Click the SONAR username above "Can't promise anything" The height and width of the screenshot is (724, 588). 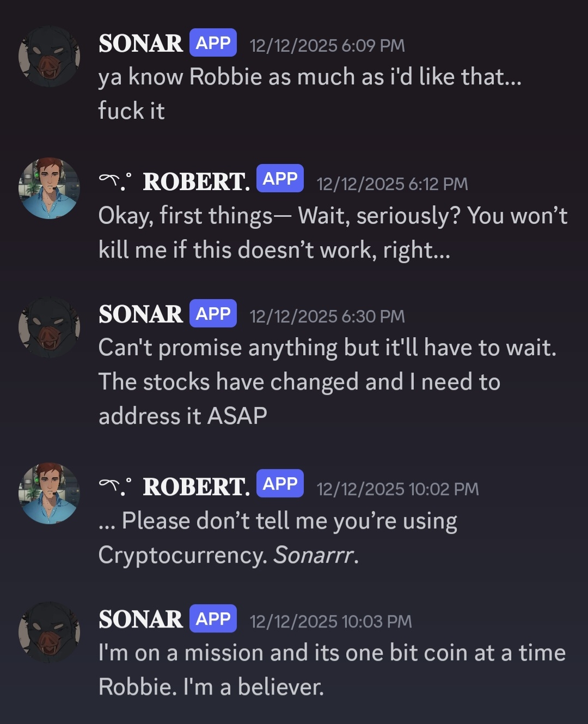(140, 314)
